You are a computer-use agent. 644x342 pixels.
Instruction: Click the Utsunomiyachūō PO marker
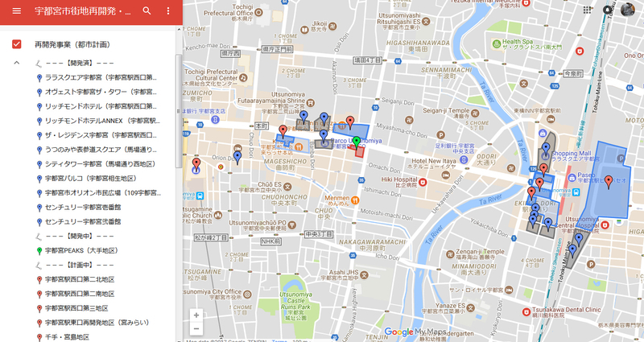(x=291, y=225)
